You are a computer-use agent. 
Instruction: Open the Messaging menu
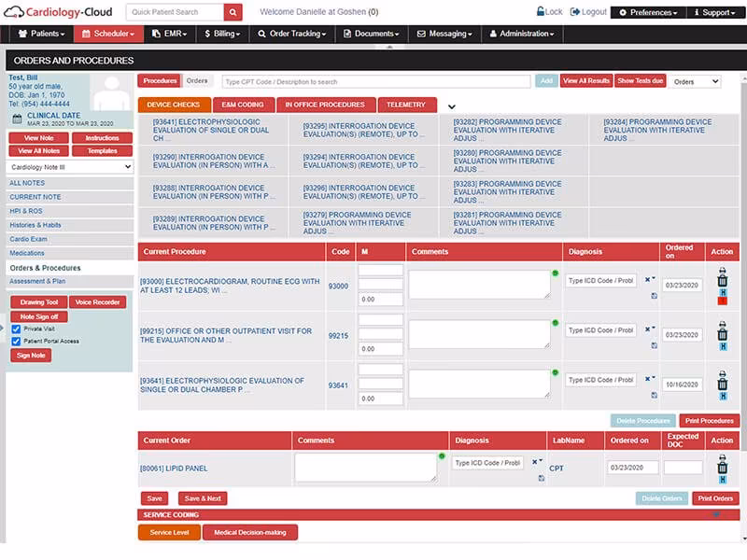coord(444,34)
